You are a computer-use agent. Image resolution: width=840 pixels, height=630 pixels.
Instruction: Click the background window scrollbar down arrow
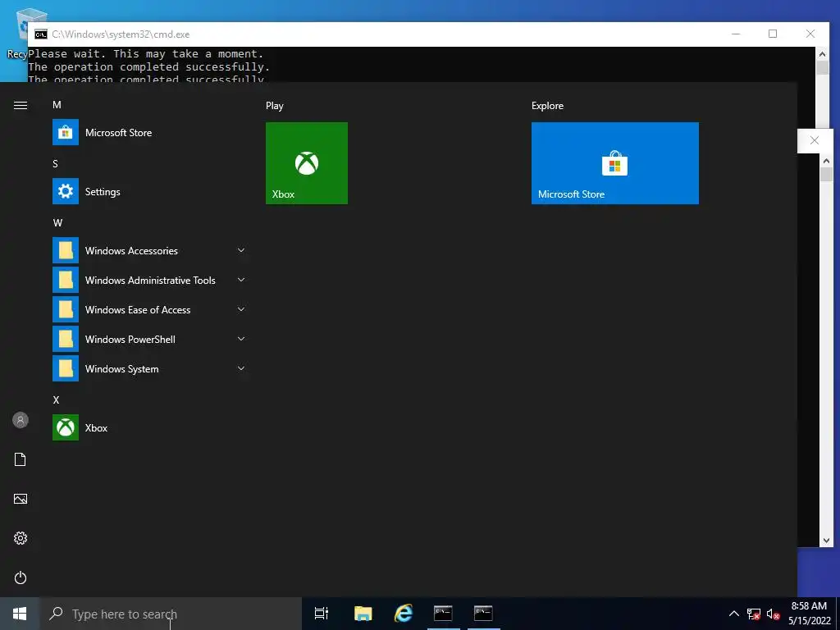826,541
